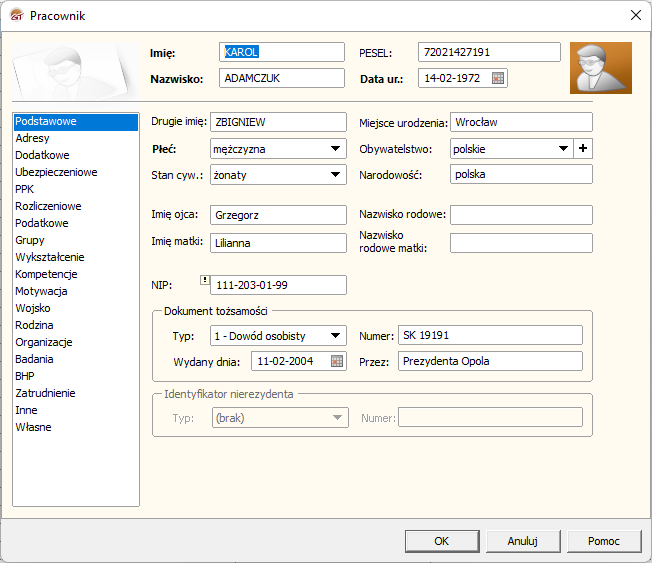Open the calendar picker for Data ur.
This screenshot has height=563, width=652.
coord(498,78)
